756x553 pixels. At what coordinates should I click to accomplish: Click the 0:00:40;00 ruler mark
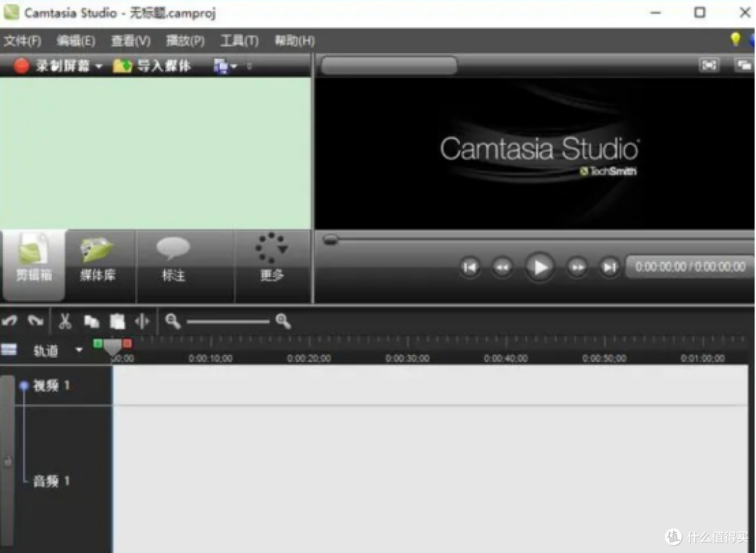506,358
